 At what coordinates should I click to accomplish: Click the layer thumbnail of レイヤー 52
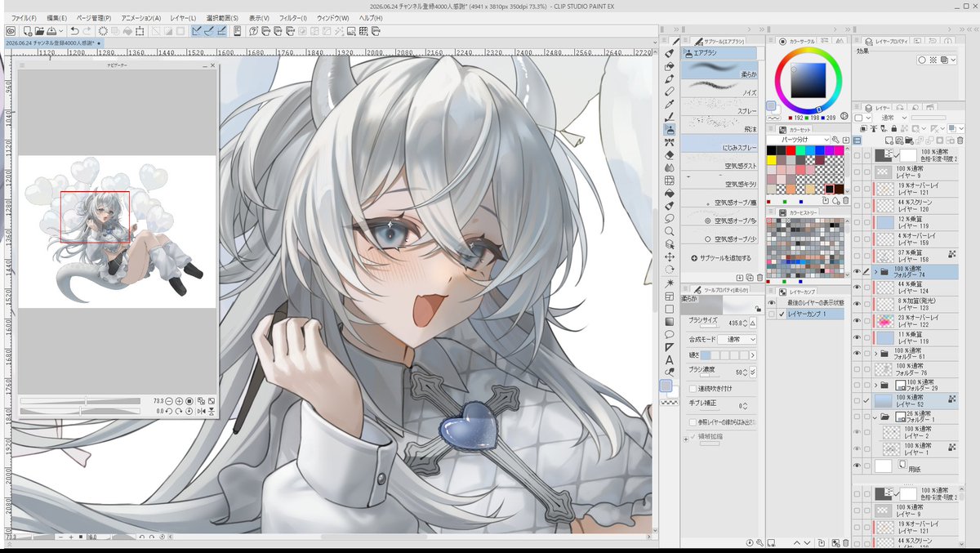click(884, 401)
